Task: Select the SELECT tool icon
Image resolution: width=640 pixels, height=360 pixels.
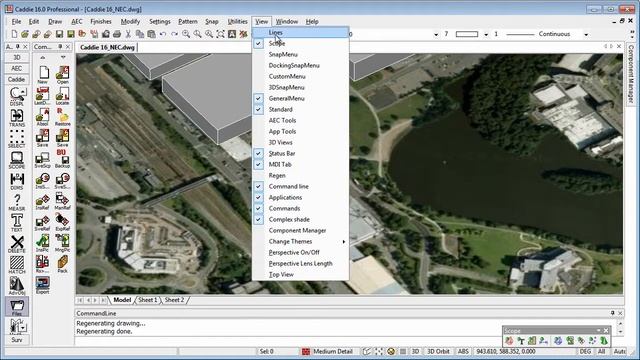Action: [x=17, y=139]
